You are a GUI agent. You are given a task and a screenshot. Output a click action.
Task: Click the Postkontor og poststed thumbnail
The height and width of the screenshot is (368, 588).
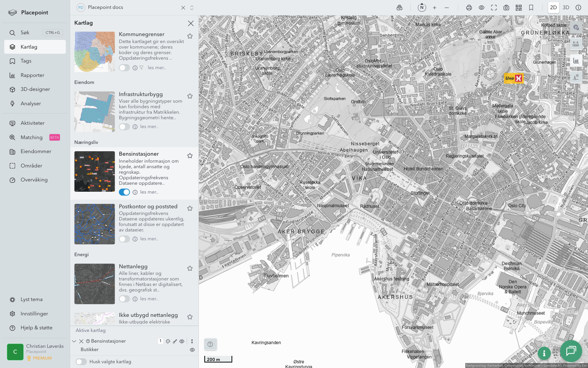tap(94, 224)
